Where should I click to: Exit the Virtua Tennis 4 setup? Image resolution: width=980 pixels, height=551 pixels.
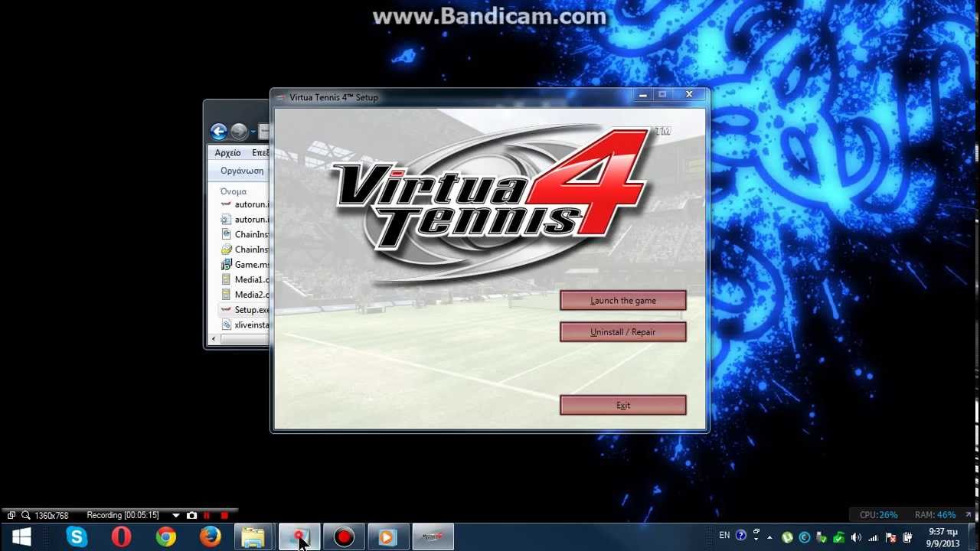point(623,406)
